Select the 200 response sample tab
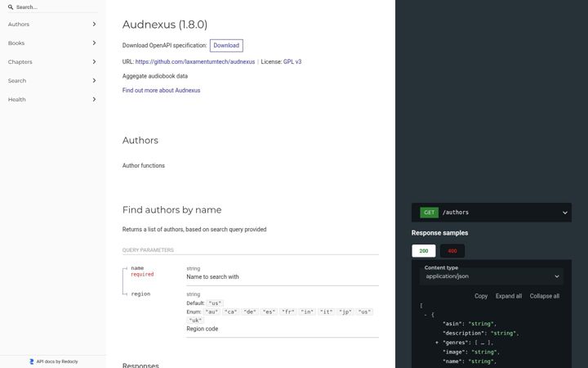 pyautogui.click(x=424, y=251)
